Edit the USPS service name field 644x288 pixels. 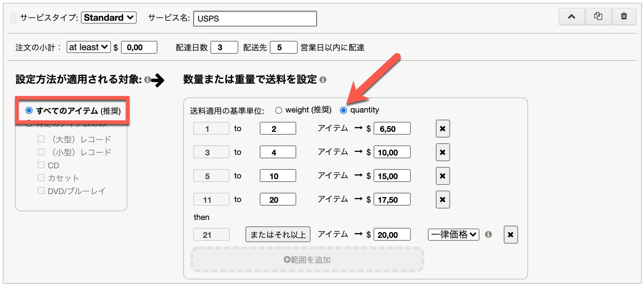pos(255,19)
